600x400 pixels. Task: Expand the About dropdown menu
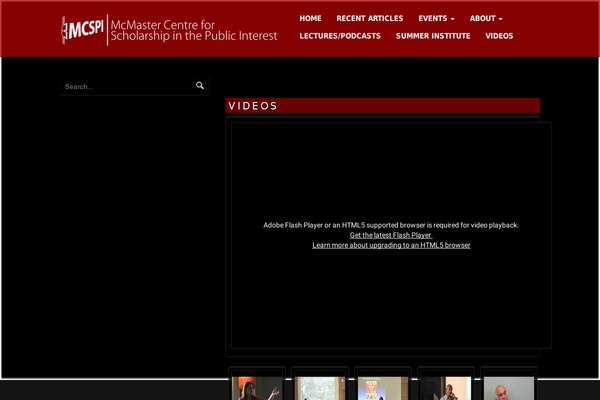point(486,18)
